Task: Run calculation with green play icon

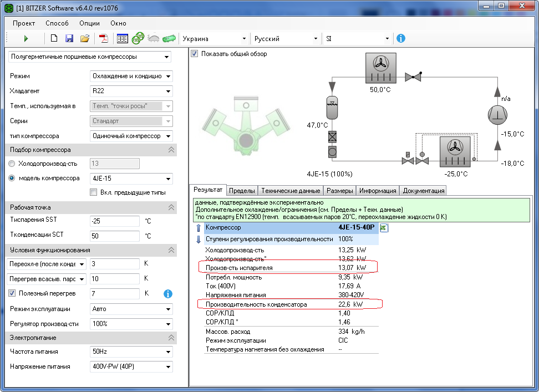Action: pyautogui.click(x=26, y=38)
